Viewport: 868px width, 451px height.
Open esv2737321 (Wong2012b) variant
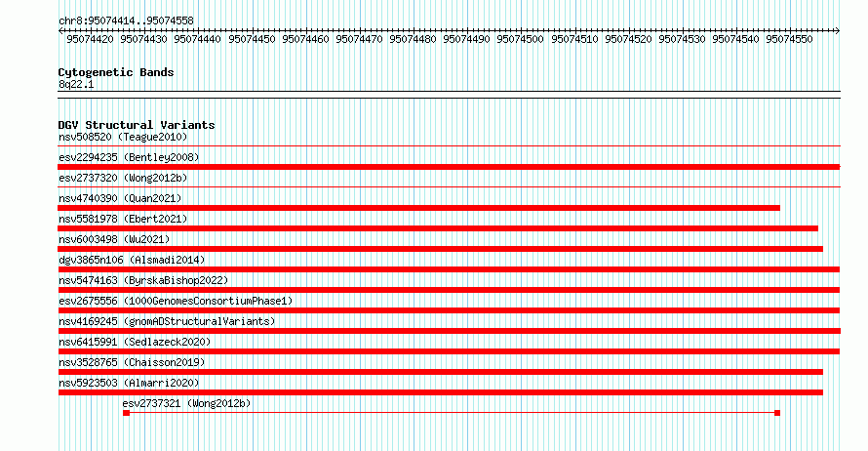[x=186, y=403]
